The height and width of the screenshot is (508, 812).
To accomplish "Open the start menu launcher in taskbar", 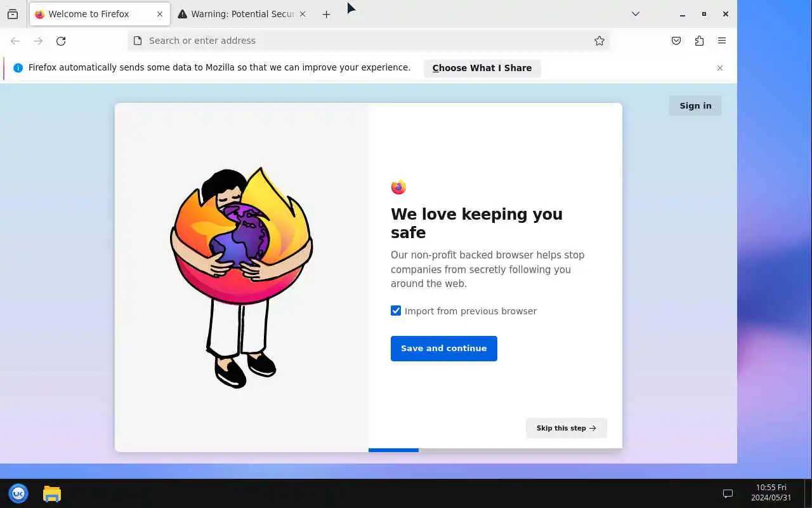I will tap(18, 493).
